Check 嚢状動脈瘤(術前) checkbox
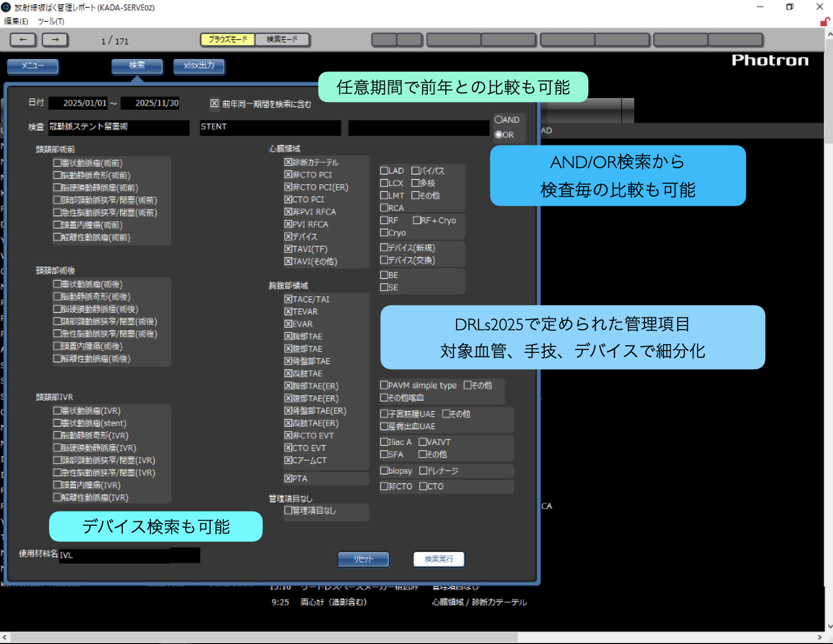833x644 pixels. tap(57, 163)
